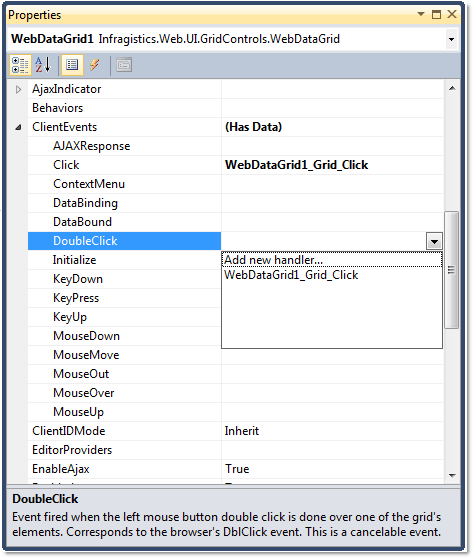Screen dimensions: 473x558
Task: Choose Add new handler... option
Action: 332,260
